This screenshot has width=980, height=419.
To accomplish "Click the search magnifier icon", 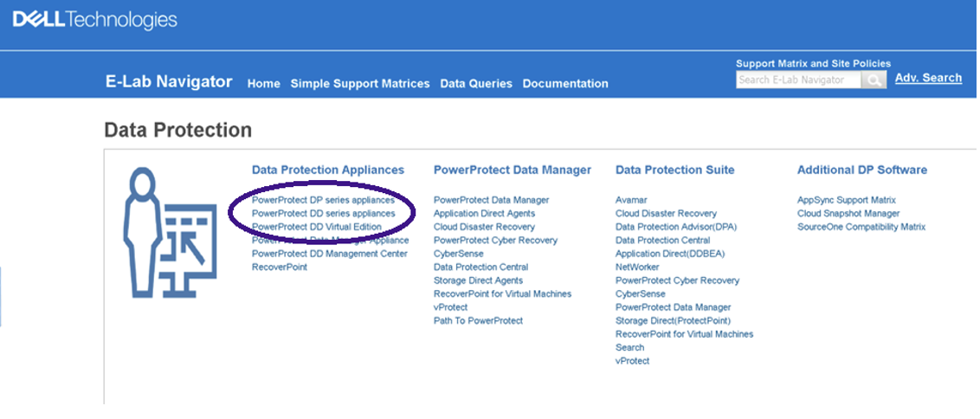I will (874, 80).
